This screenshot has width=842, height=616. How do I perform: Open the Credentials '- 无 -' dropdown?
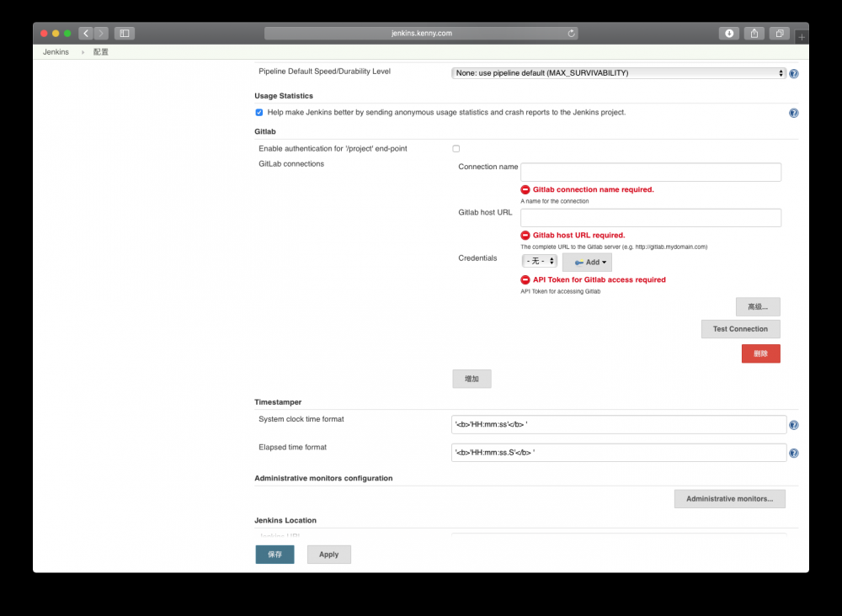[539, 261]
